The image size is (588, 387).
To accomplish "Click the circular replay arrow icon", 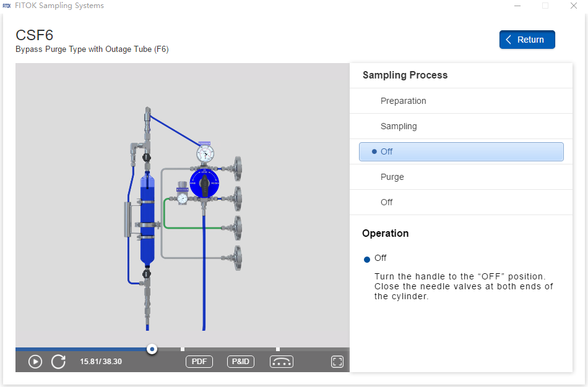I will click(58, 362).
